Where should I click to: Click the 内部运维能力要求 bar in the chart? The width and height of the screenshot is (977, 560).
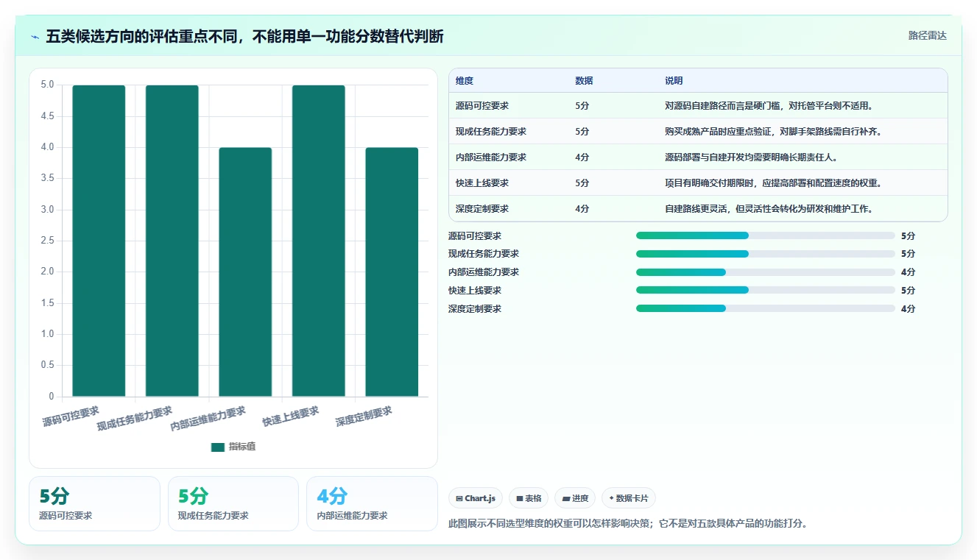point(245,272)
